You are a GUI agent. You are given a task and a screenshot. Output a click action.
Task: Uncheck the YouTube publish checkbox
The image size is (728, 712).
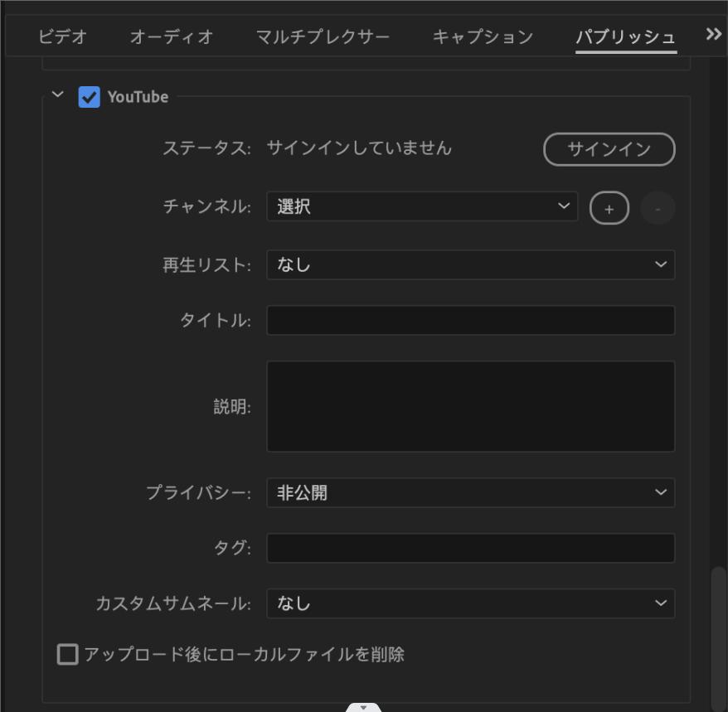point(89,97)
